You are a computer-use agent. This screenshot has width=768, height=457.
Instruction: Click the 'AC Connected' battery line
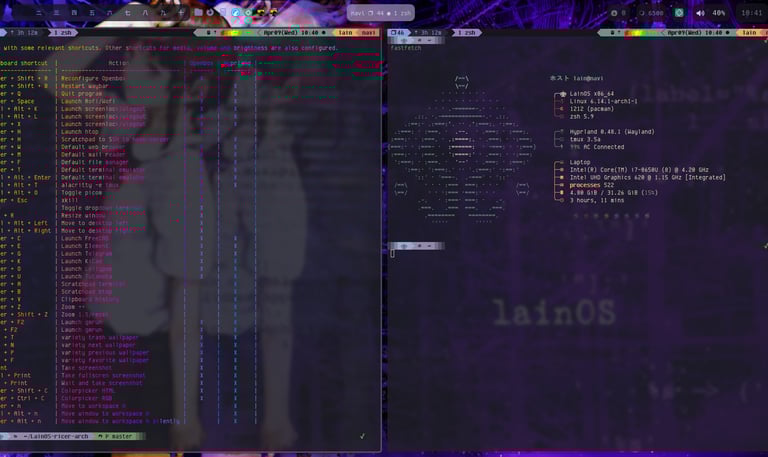597,147
